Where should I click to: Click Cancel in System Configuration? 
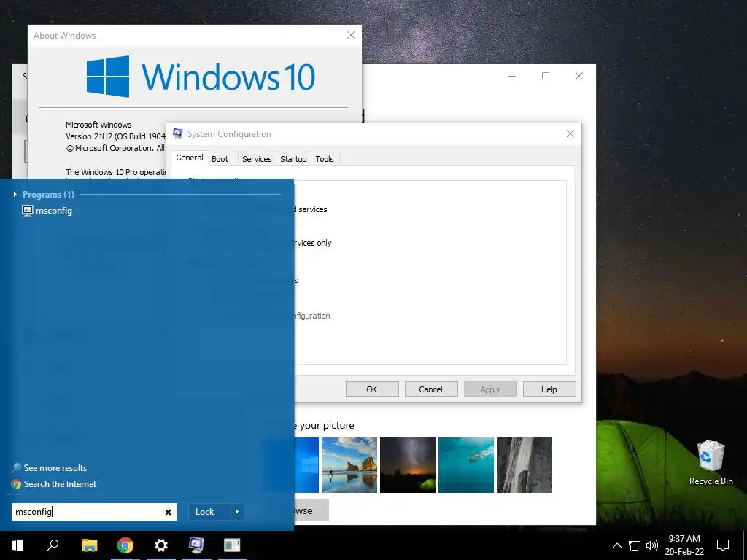pyautogui.click(x=431, y=389)
